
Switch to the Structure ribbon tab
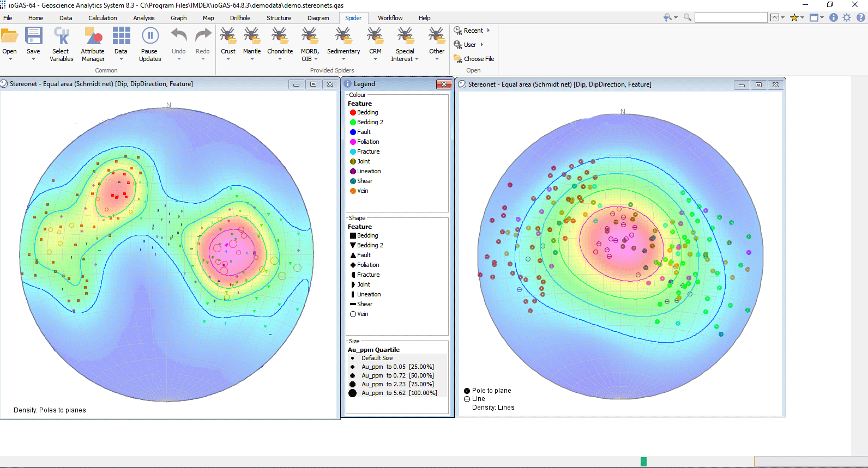tap(279, 18)
